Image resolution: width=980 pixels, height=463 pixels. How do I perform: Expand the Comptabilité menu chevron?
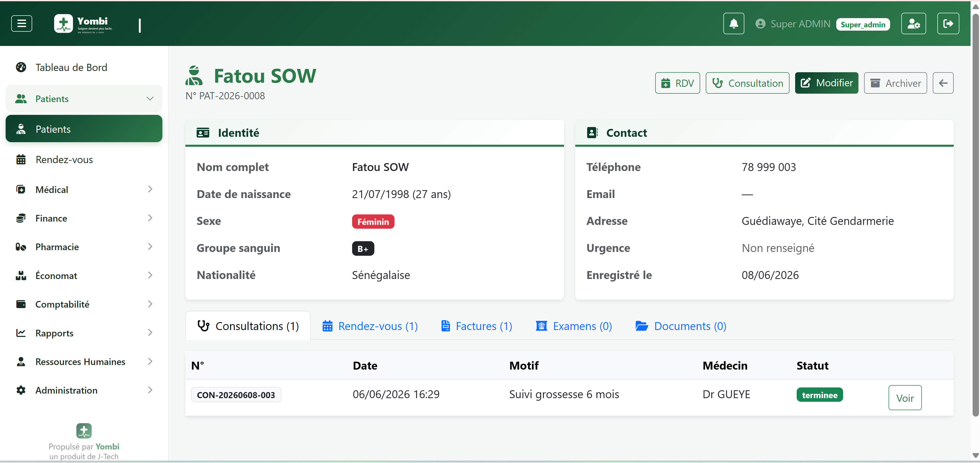pos(150,304)
